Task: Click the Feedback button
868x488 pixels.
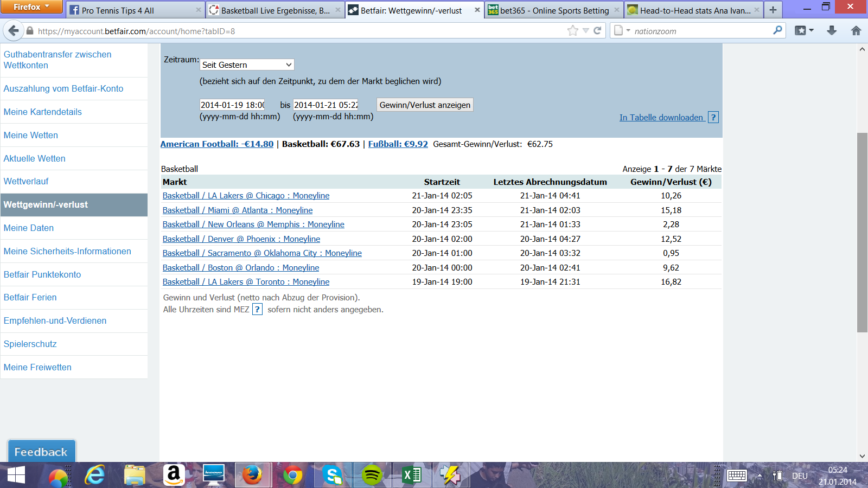Action: pyautogui.click(x=41, y=451)
